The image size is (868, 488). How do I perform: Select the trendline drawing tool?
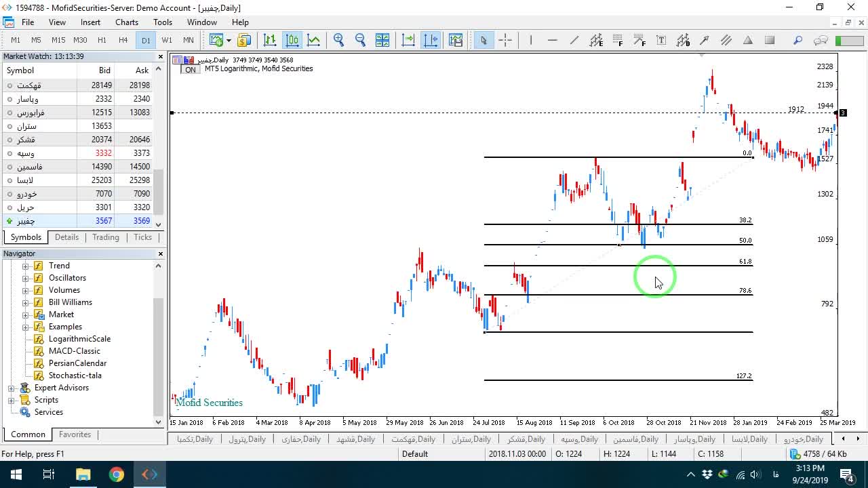click(574, 40)
